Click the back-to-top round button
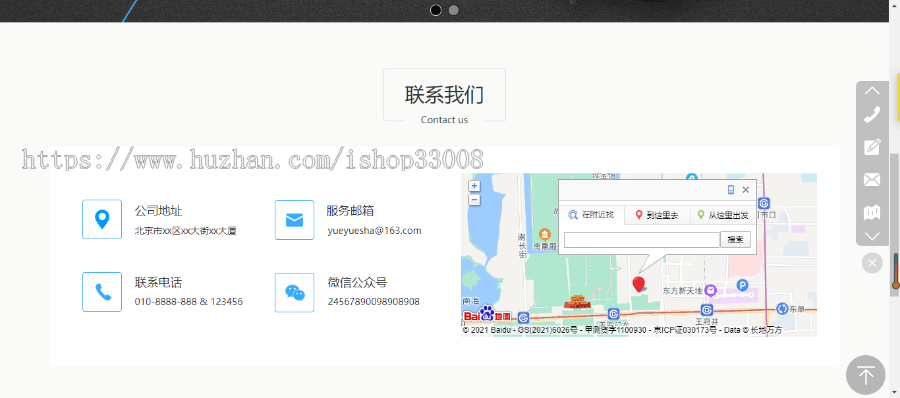This screenshot has width=900, height=398. [x=866, y=376]
